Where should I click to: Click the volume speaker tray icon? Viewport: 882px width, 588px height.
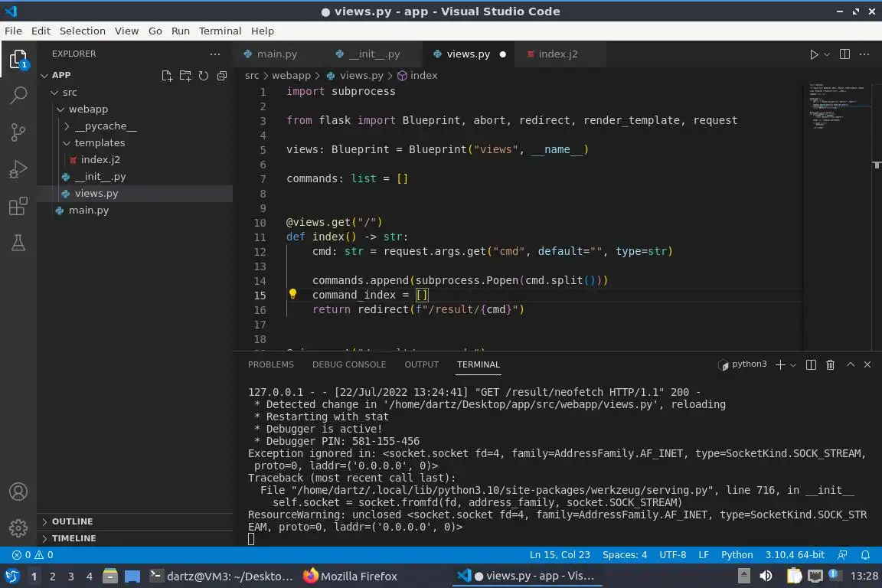766,576
